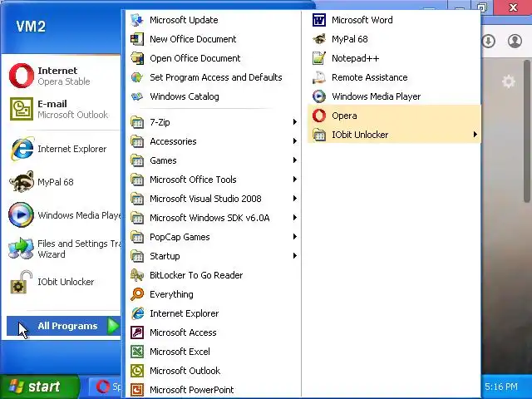
Task: Click the E-mail Outlook icon in pinned list
Action: (x=22, y=109)
